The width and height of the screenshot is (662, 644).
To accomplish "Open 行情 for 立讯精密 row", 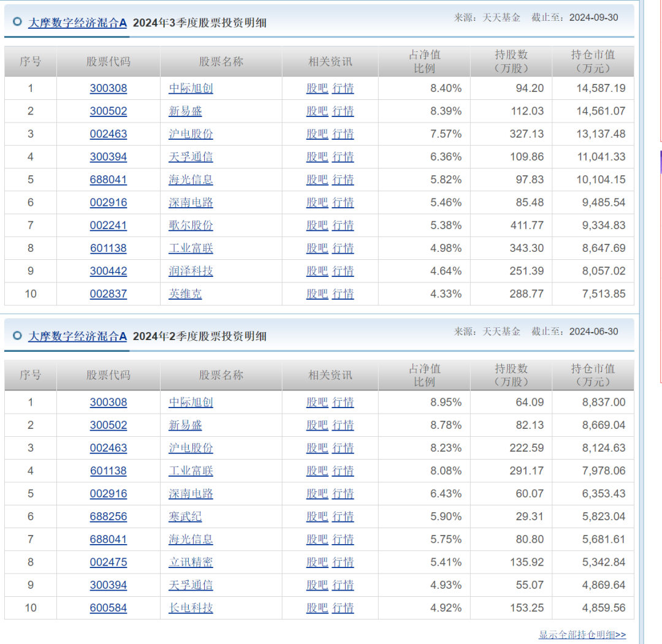I will tap(343, 562).
